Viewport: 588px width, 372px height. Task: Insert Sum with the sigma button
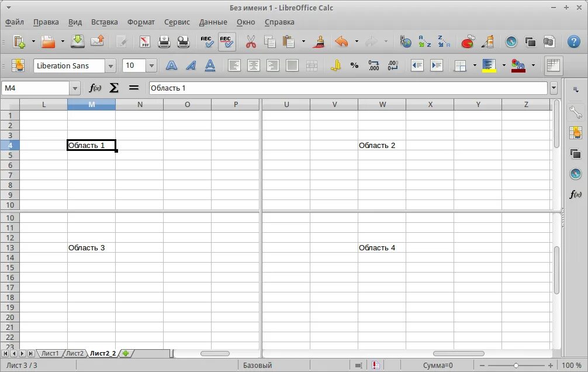click(113, 88)
